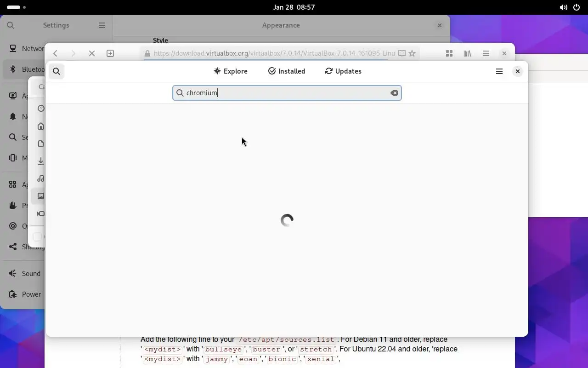The width and height of the screenshot is (588, 368).
Task: Toggle reader mode icon in URL bar
Action: (x=402, y=53)
